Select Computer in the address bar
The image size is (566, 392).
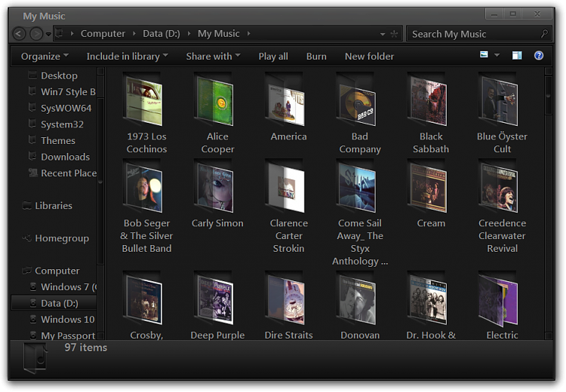[103, 33]
